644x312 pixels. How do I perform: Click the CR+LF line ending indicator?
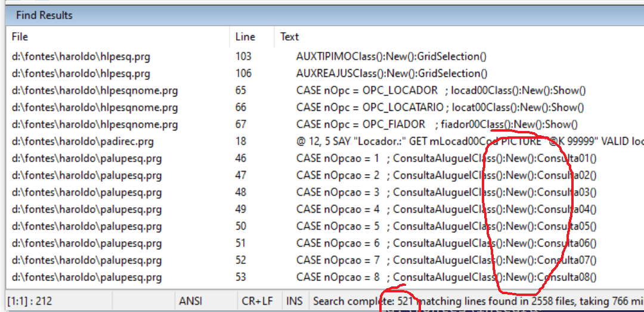click(x=259, y=301)
